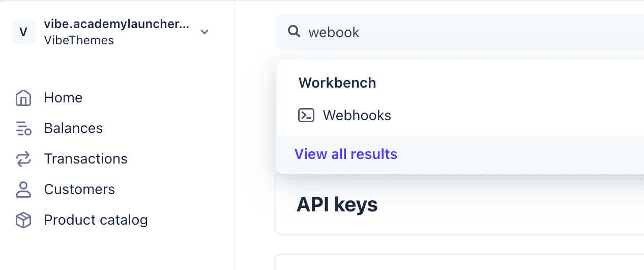This screenshot has height=270, width=644.
Task: Click the View all results link
Action: (x=346, y=154)
